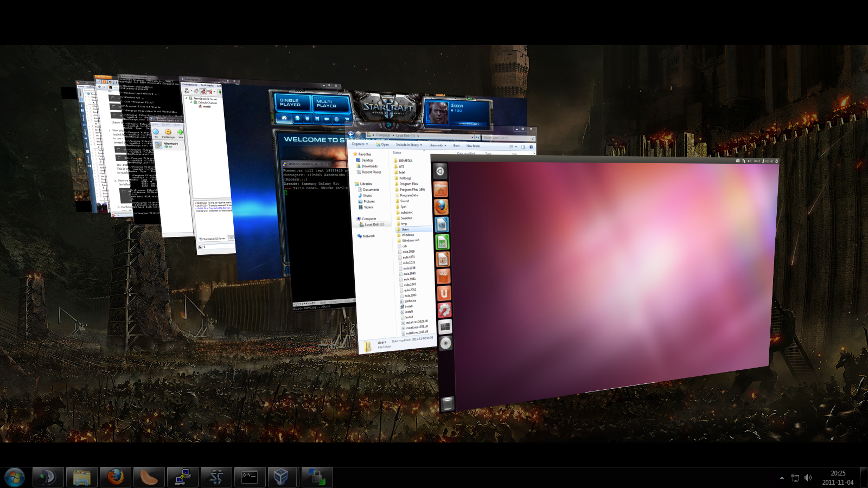Click Open in Explorer toolbar
Image resolution: width=868 pixels, height=488 pixels.
[382, 145]
